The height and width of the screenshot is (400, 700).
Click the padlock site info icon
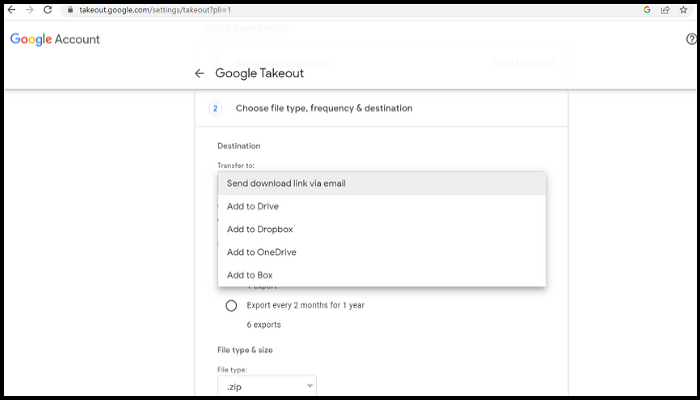69,9
